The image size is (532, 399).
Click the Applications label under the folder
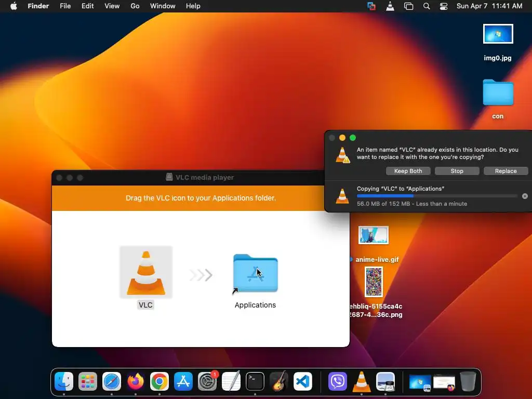[255, 304]
